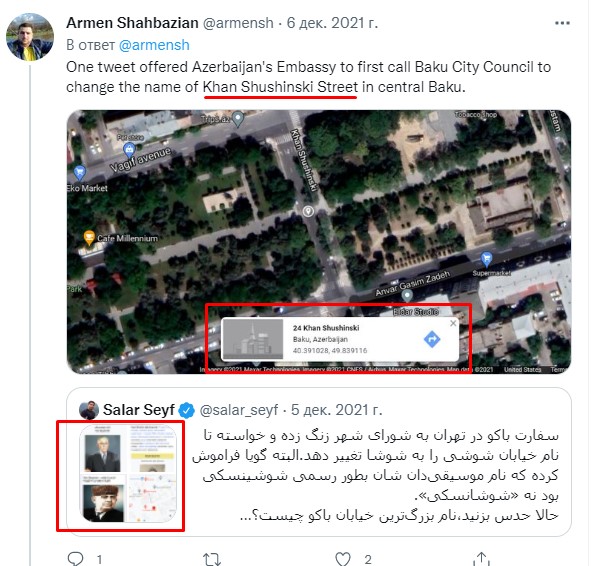
Task: Open the Armen Shahbazian display name
Action: coord(132,23)
